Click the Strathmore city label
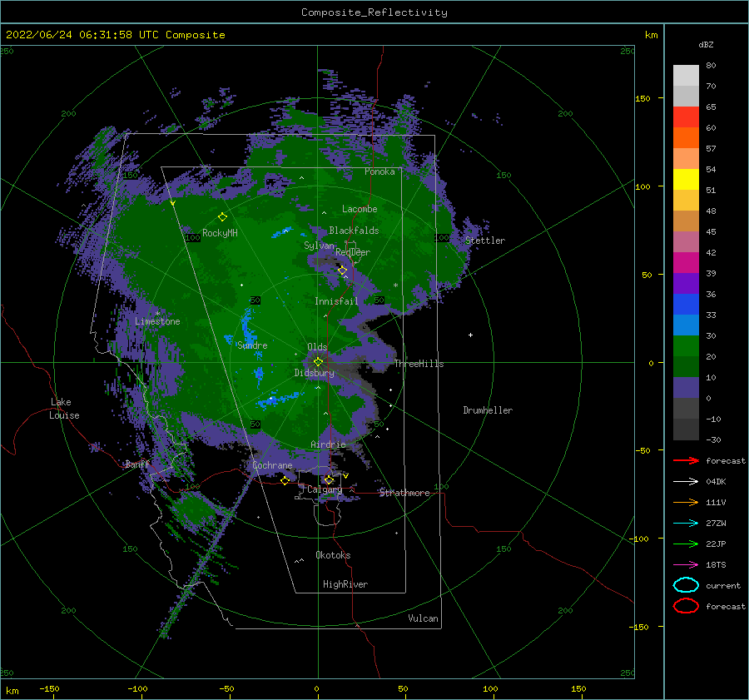Image resolution: width=749 pixels, height=700 pixels. pyautogui.click(x=404, y=493)
